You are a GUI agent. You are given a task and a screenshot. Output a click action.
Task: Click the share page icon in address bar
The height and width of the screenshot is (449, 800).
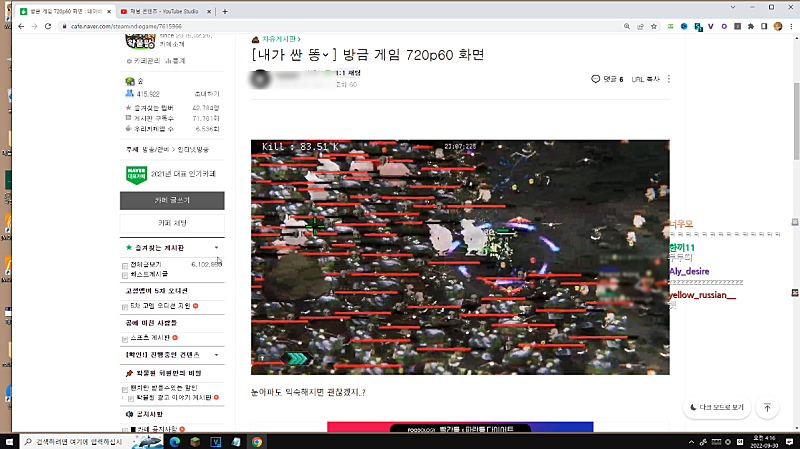640,27
